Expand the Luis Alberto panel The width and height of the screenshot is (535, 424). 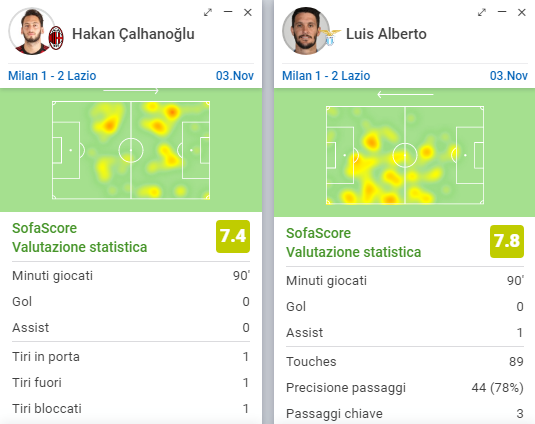(482, 13)
